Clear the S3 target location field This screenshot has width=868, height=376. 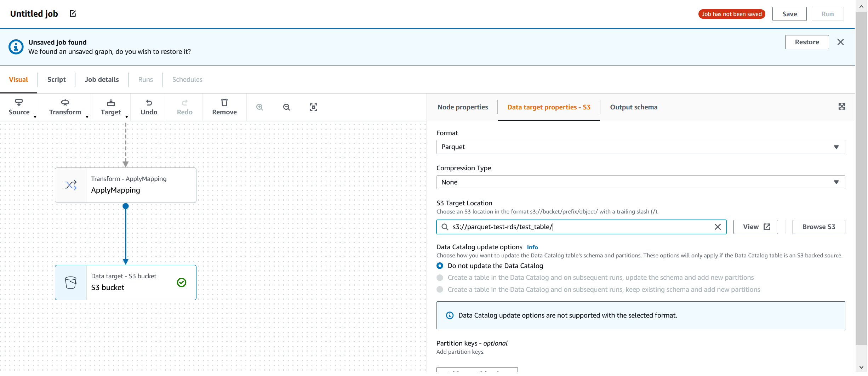(x=718, y=227)
